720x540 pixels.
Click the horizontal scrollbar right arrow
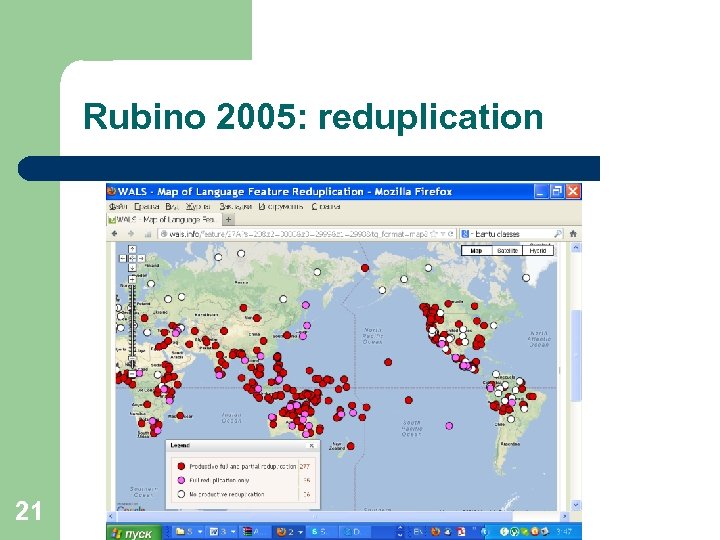click(564, 516)
